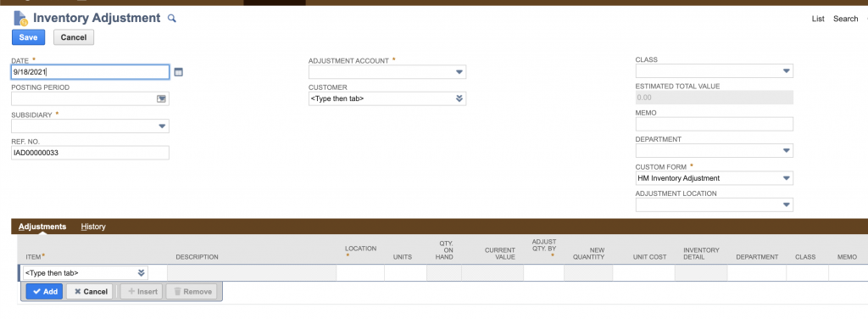Expand the Item type-then-tab dropdown
This screenshot has height=319, width=868.
(142, 273)
